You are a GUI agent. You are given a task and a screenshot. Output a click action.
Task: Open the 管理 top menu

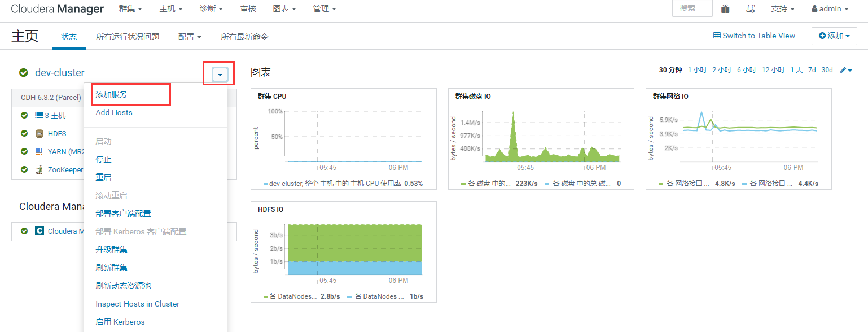[325, 9]
